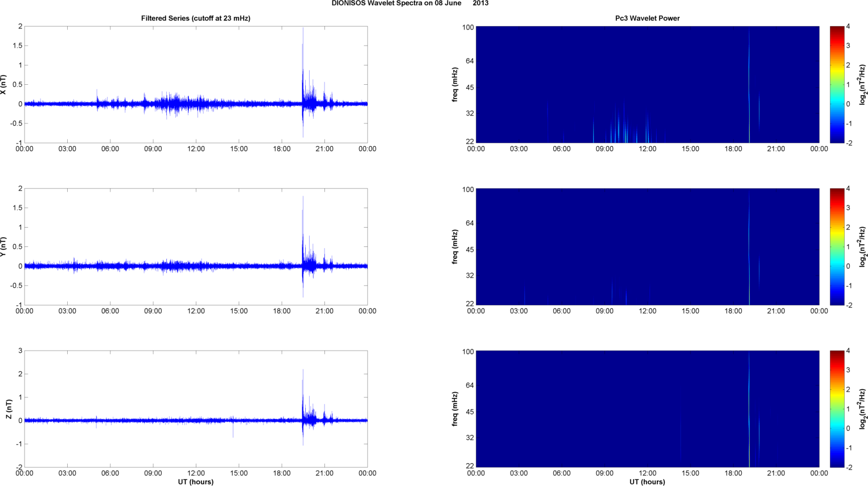Click the log2(nT²/Hz) label of the middle colorbar
This screenshot has width=868, height=486.
tap(862, 247)
